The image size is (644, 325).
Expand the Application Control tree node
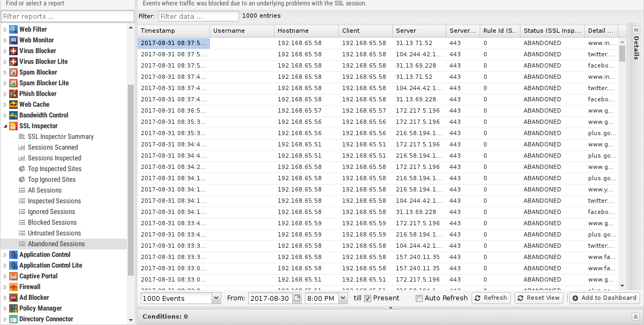(5, 255)
